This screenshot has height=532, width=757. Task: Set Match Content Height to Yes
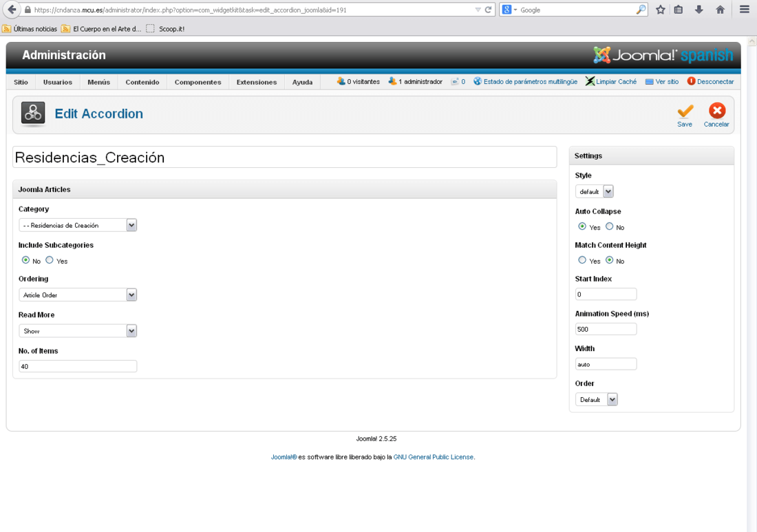click(x=582, y=260)
